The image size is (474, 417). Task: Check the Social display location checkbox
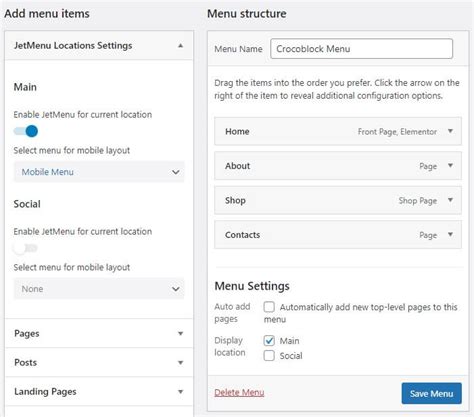coord(269,356)
